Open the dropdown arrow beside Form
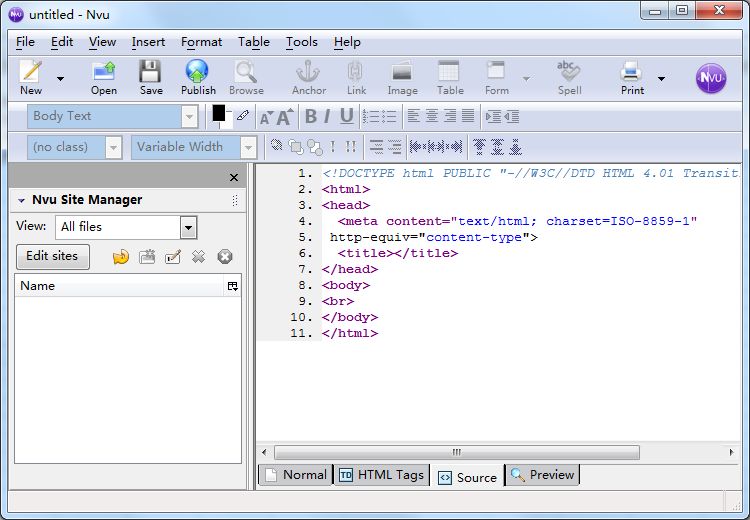This screenshot has height=520, width=750. tap(526, 78)
